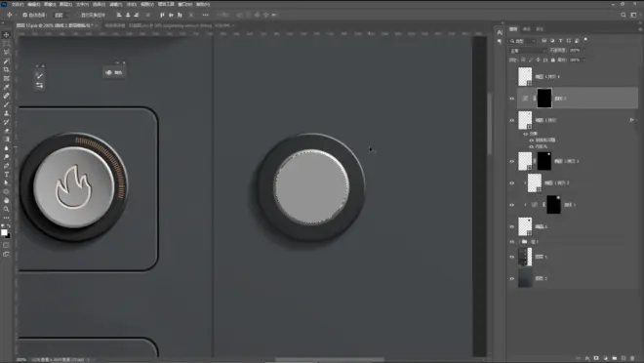This screenshot has width=644, height=363.
Task: Hide the selected black-mask layer via eye icon
Action: point(511,99)
